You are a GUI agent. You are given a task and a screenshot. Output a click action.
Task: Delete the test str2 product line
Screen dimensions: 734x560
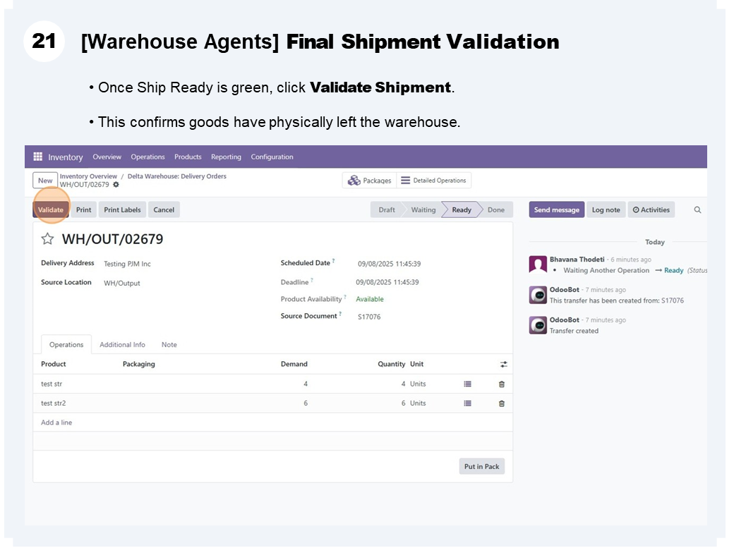(x=502, y=403)
